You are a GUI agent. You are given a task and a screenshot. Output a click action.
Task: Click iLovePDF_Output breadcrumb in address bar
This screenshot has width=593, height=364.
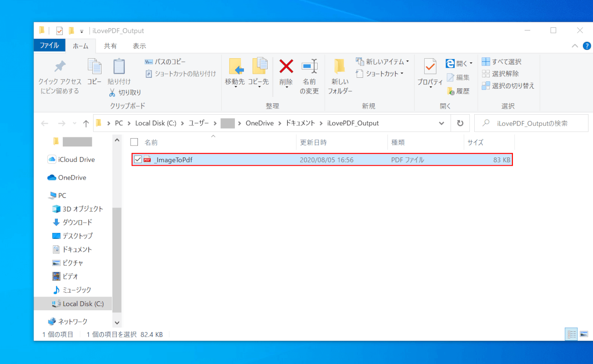(353, 123)
